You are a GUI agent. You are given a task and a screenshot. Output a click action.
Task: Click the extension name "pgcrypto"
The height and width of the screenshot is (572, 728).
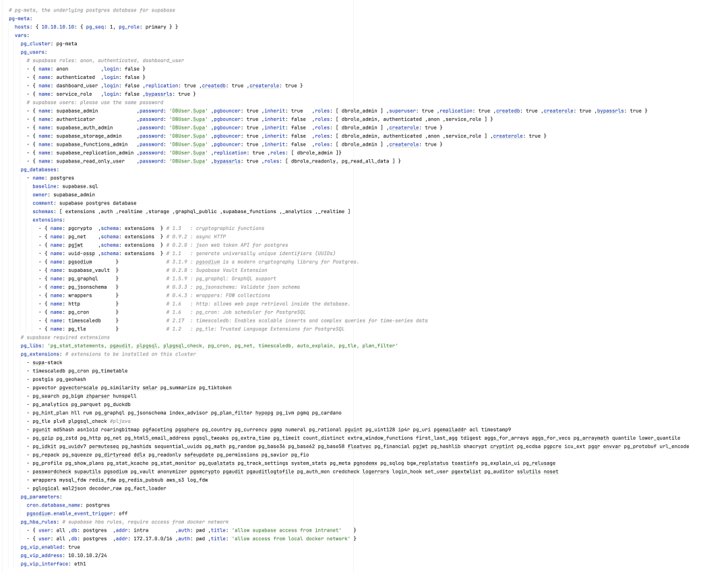[x=80, y=229]
